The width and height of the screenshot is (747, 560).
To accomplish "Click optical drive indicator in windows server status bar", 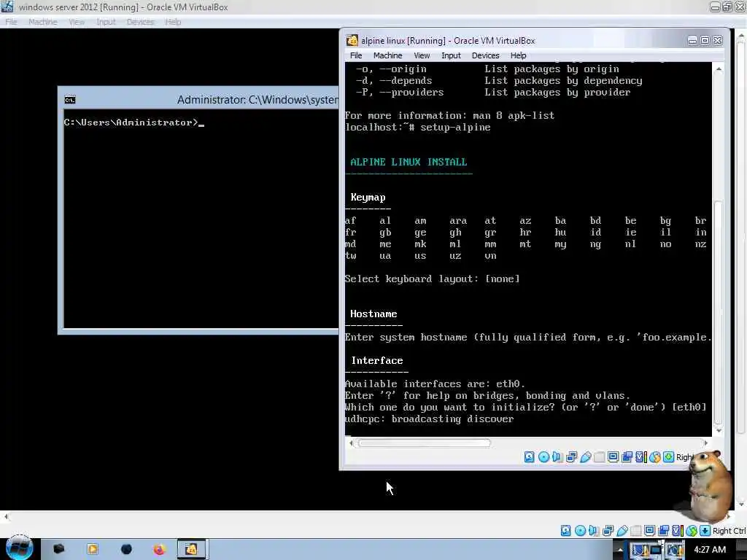I will (580, 531).
